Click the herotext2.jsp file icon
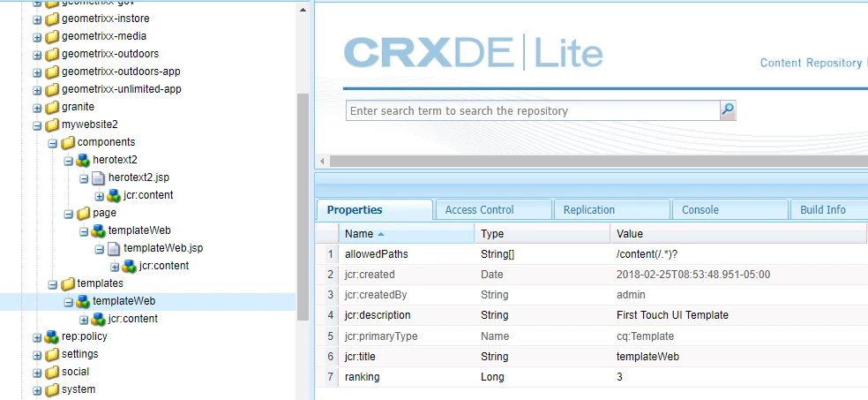868x400 pixels. click(98, 177)
